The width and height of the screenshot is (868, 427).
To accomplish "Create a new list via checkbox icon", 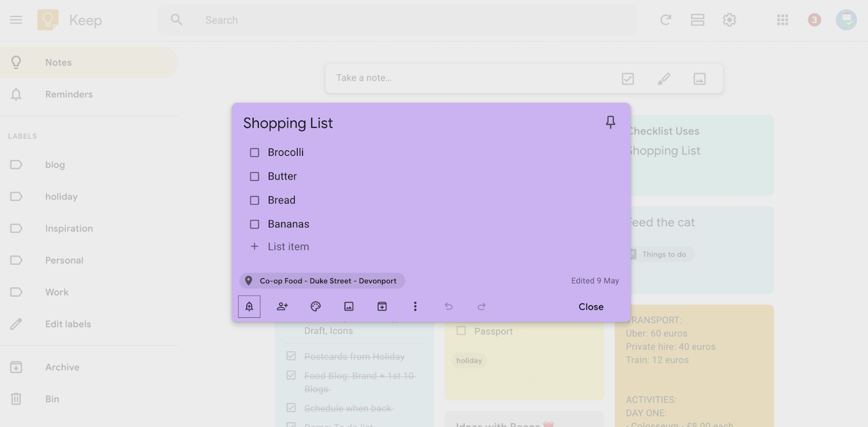I will [x=628, y=78].
